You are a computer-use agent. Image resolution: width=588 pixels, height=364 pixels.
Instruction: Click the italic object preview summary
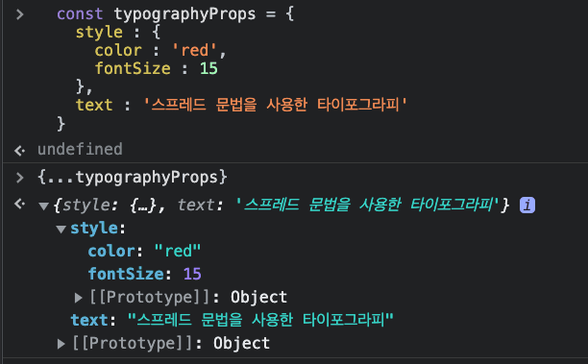pyautogui.click(x=282, y=206)
